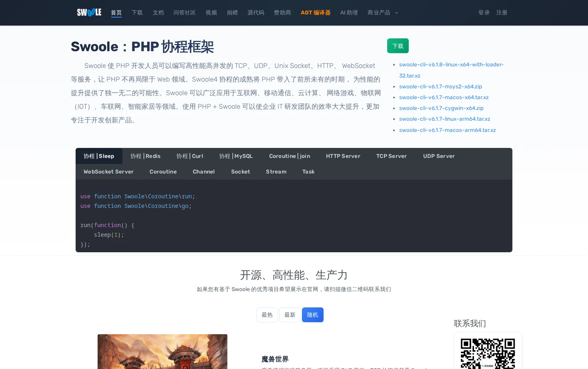Download swoole-cli-v6.1.7-linux-arm64.tar.xz
The image size is (588, 369).
[445, 119]
